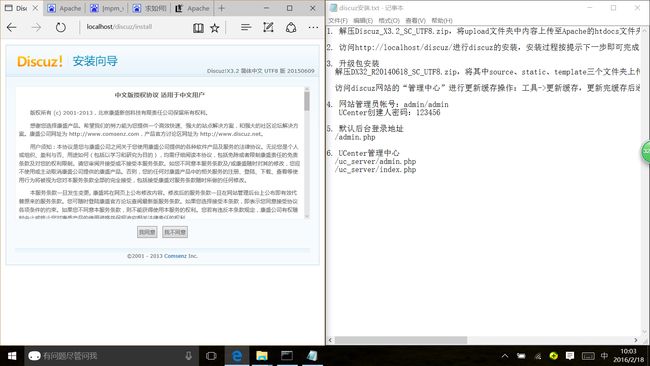Make a Web Note in Edge
650x366 pixels.
point(268,27)
